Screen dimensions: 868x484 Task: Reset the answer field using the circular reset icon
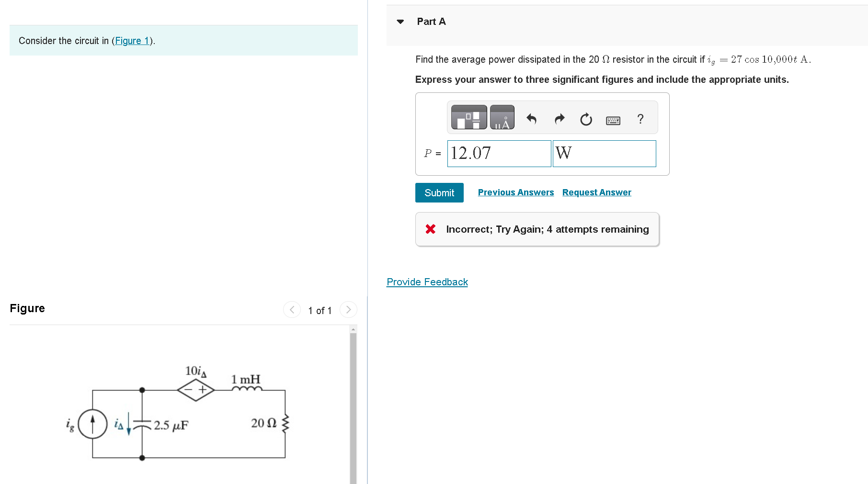(586, 119)
